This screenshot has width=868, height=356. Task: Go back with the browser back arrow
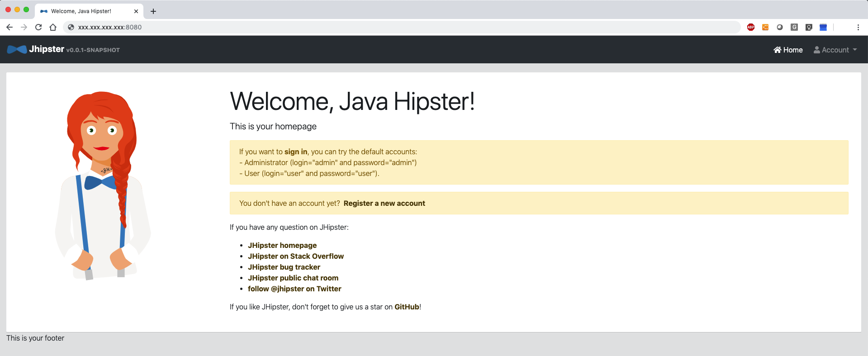pos(9,27)
